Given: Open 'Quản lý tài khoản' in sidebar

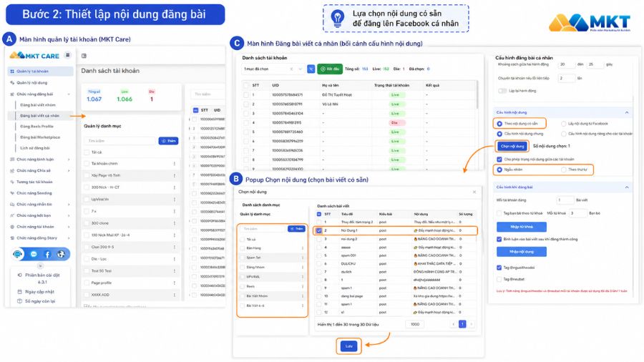Looking at the screenshot, I should [40, 72].
